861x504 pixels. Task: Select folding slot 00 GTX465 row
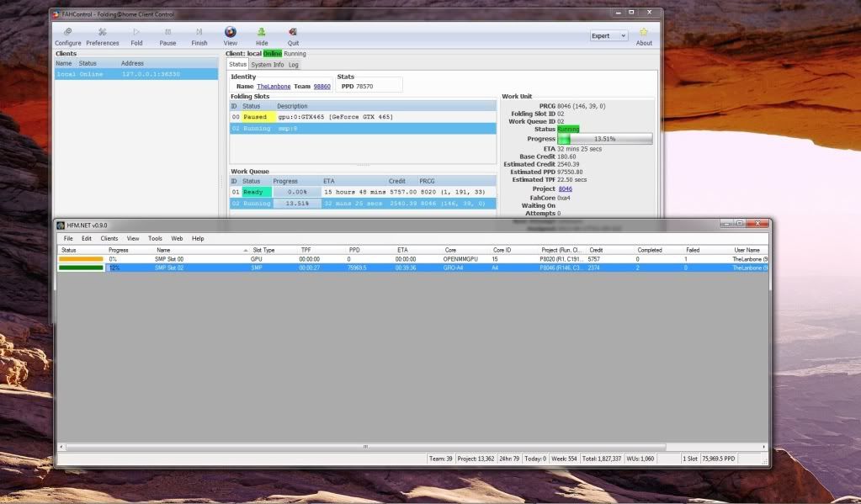pyautogui.click(x=363, y=117)
